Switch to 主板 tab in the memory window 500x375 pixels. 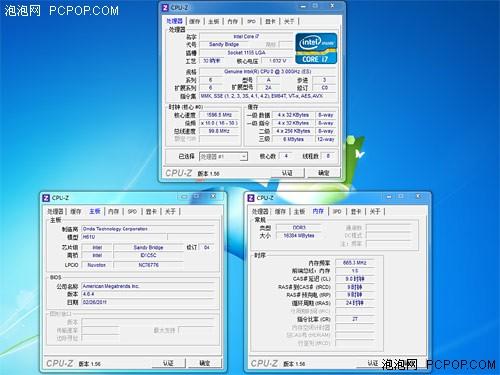click(x=299, y=211)
